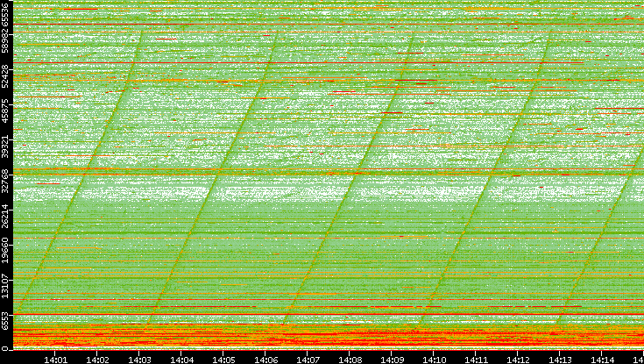Viewport: 644px width, 364px height.
Task: Select the 14:02 time axis label
Action: (x=97, y=360)
